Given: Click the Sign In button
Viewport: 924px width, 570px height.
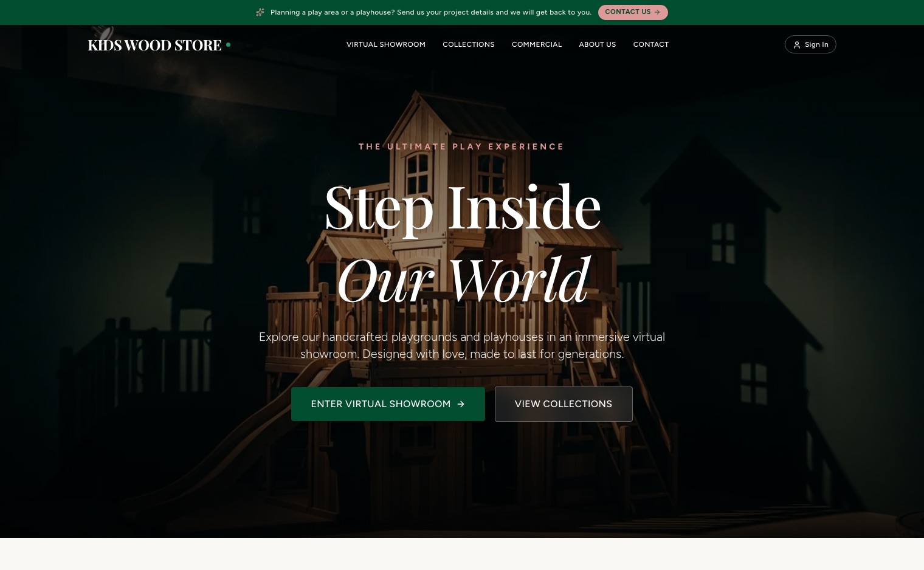Looking at the screenshot, I should 810,44.
